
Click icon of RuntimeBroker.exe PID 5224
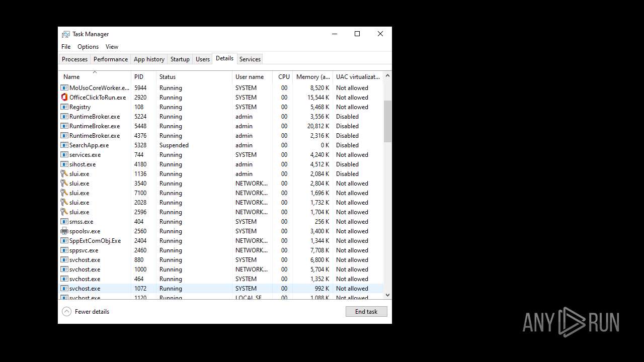click(64, 117)
